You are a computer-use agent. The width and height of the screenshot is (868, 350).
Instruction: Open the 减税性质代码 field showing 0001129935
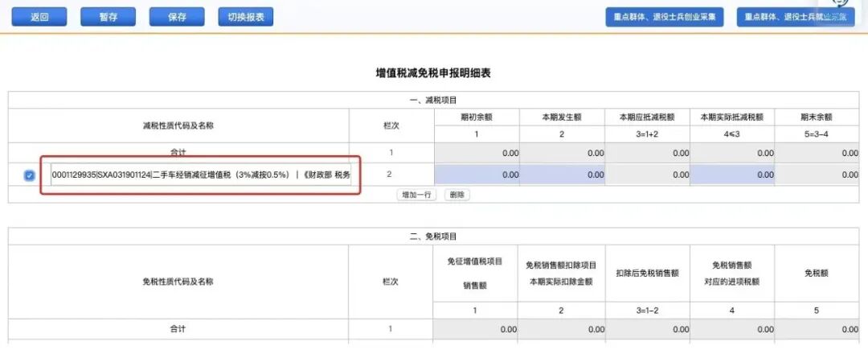pyautogui.click(x=202, y=175)
